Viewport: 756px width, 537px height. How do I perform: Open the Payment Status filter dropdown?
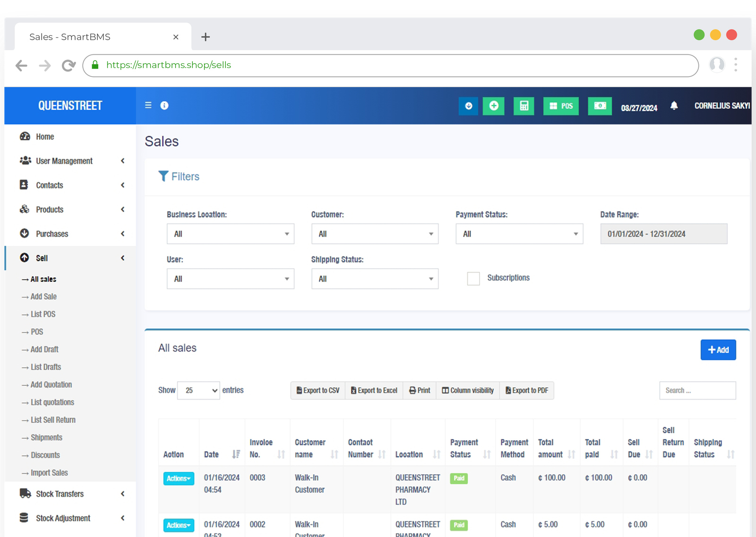[519, 234]
